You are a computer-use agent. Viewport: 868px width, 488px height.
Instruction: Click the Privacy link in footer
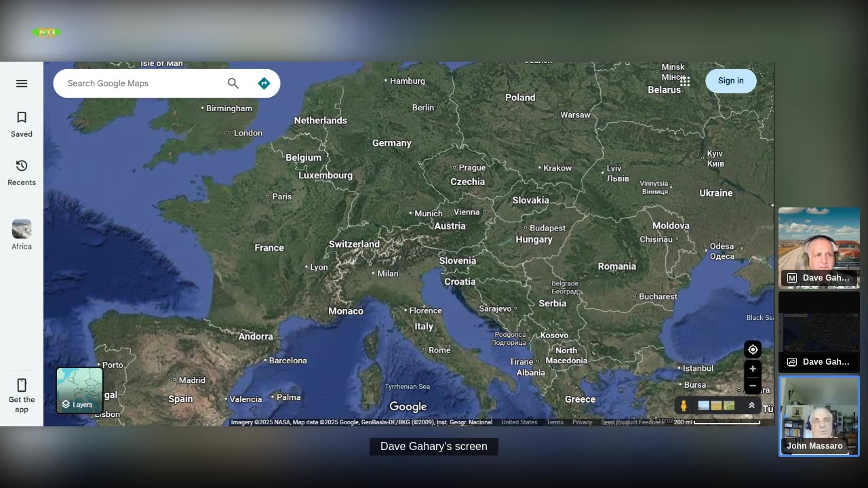(x=582, y=422)
